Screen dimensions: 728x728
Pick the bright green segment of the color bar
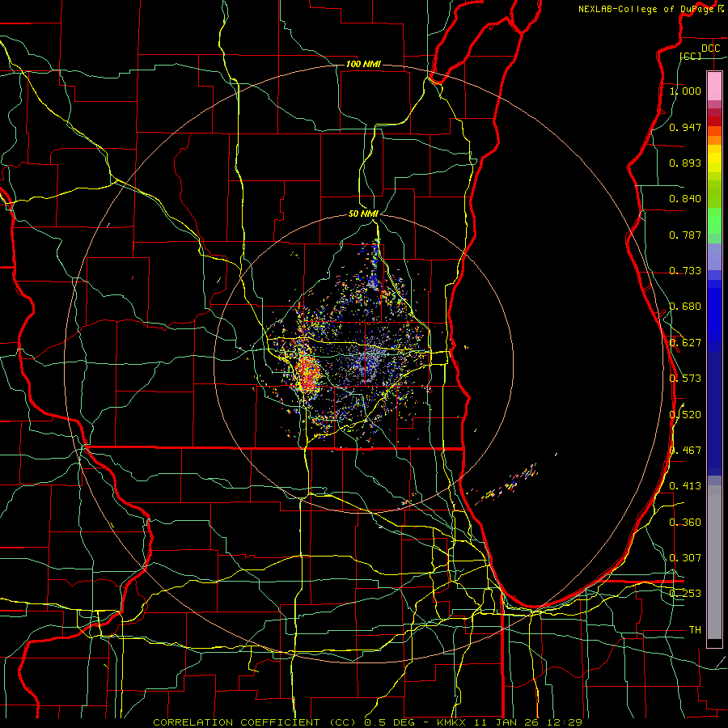[x=714, y=221]
